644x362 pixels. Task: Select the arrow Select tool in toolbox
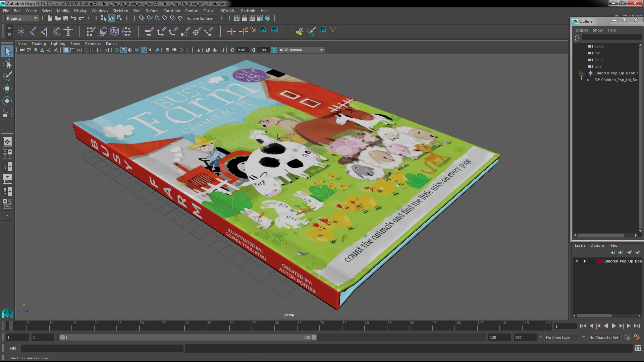pyautogui.click(x=7, y=51)
